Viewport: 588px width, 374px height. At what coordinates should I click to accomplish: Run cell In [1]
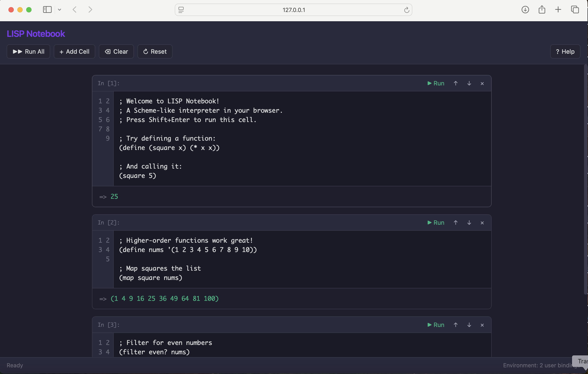pos(436,83)
